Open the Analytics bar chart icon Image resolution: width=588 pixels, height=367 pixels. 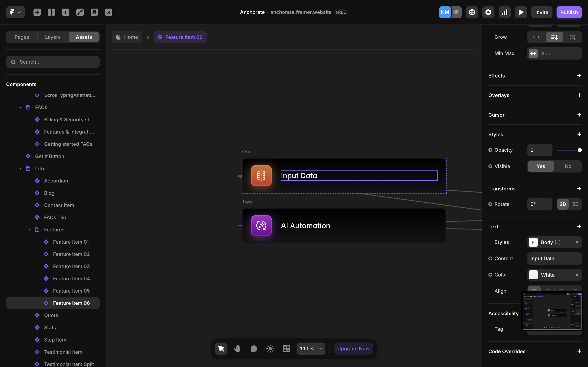tap(504, 12)
